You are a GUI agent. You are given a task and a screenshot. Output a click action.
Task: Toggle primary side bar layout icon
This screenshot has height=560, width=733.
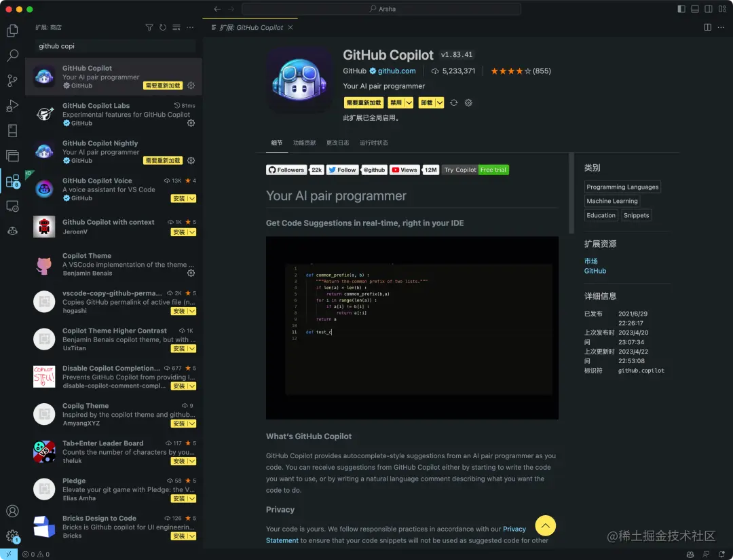(681, 9)
